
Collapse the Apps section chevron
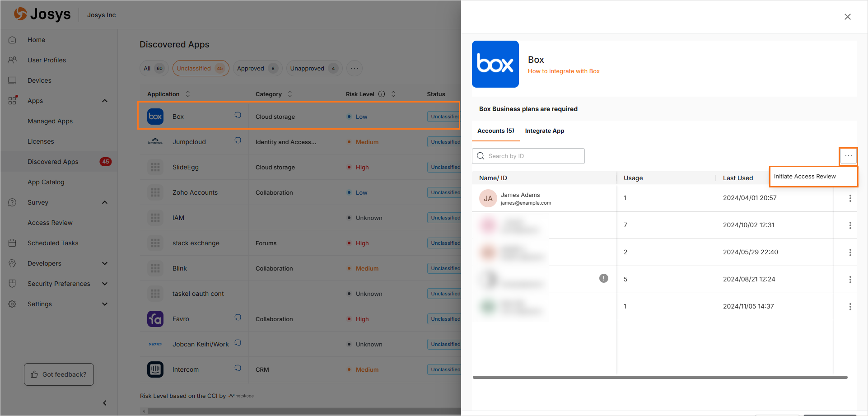pyautogui.click(x=105, y=101)
